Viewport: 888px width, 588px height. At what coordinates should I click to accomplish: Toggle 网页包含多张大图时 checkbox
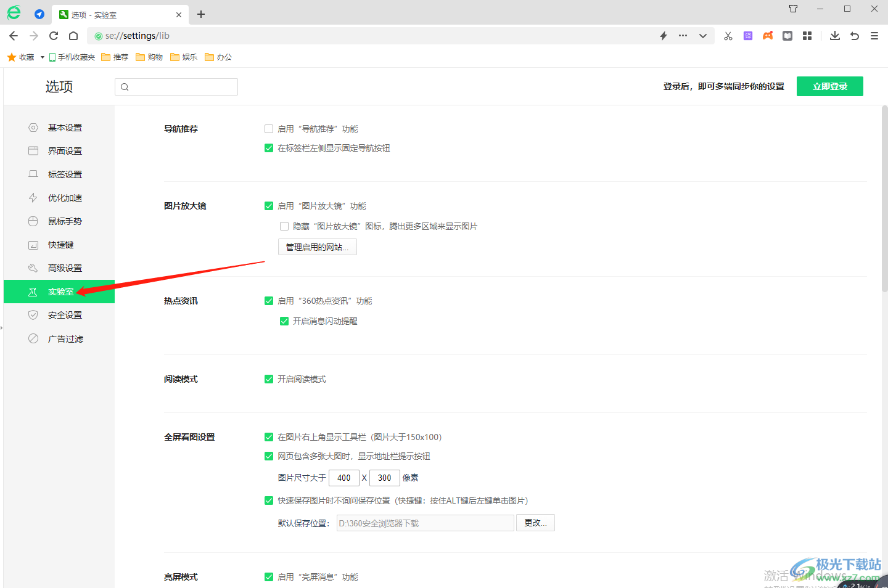coord(269,456)
